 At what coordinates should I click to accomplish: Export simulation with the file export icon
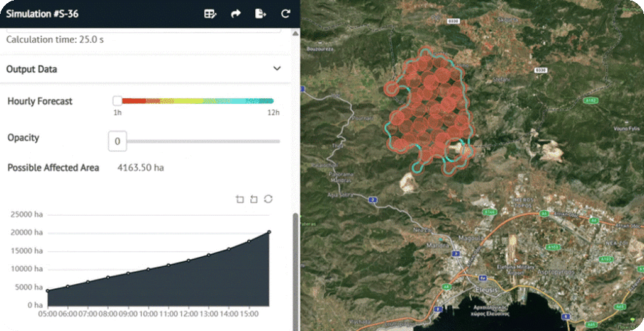(x=260, y=14)
